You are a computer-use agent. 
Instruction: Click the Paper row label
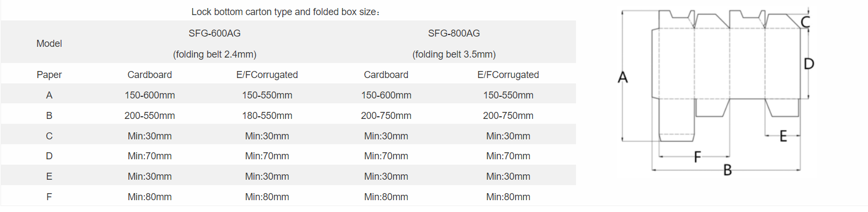(x=49, y=75)
